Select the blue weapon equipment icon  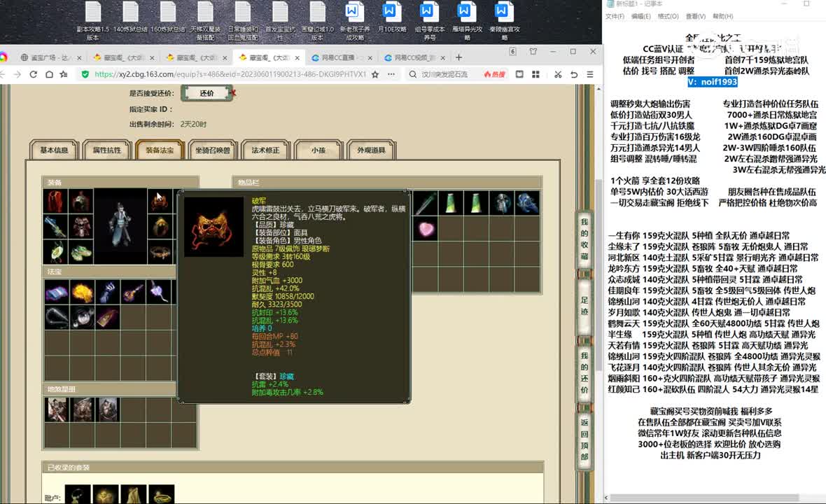(x=55, y=227)
